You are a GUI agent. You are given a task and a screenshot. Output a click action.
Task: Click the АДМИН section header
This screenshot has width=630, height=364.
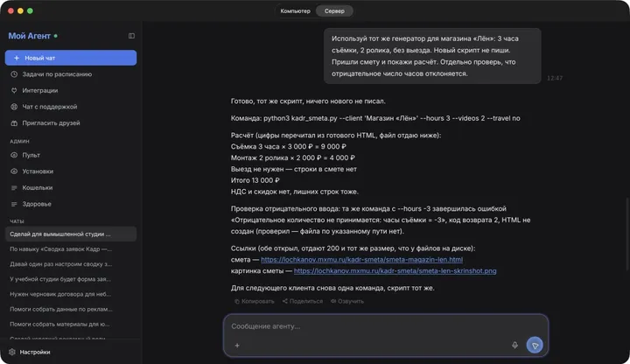tap(19, 141)
